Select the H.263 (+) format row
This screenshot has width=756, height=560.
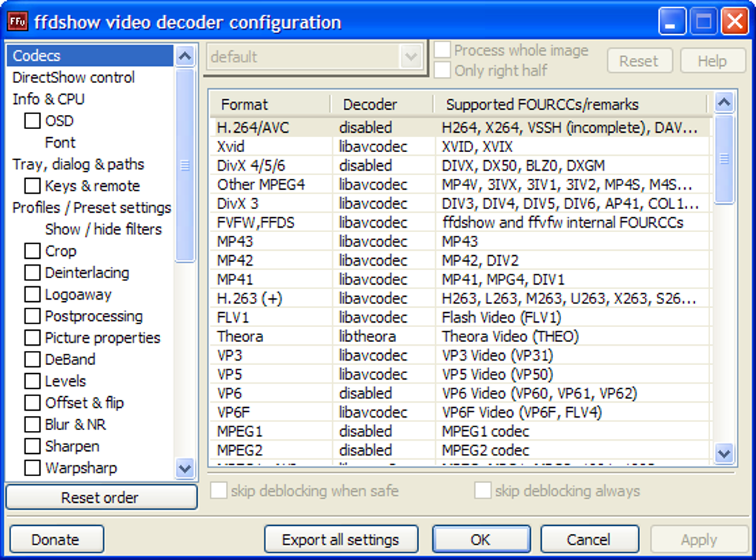point(460,298)
